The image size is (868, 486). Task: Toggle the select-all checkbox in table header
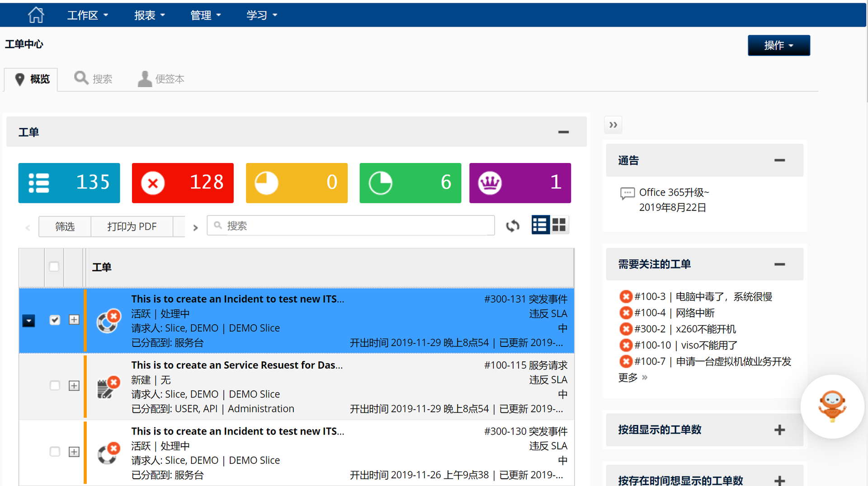coord(54,267)
